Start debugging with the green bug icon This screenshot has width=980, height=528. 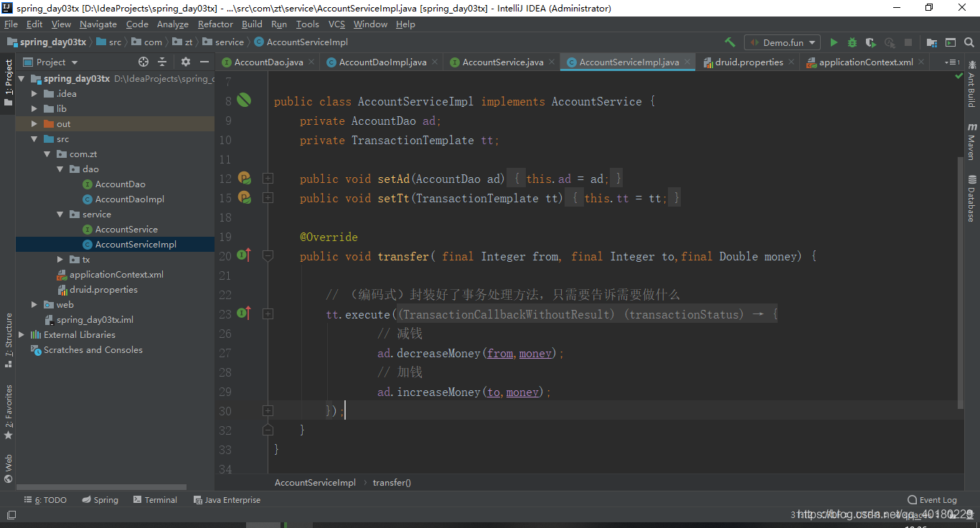point(852,42)
